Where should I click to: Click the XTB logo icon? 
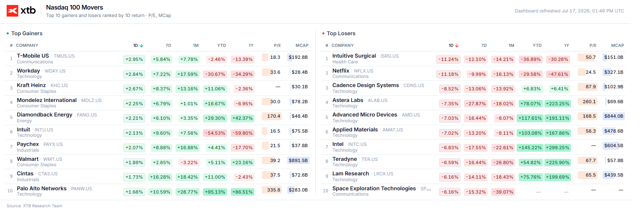(x=12, y=11)
